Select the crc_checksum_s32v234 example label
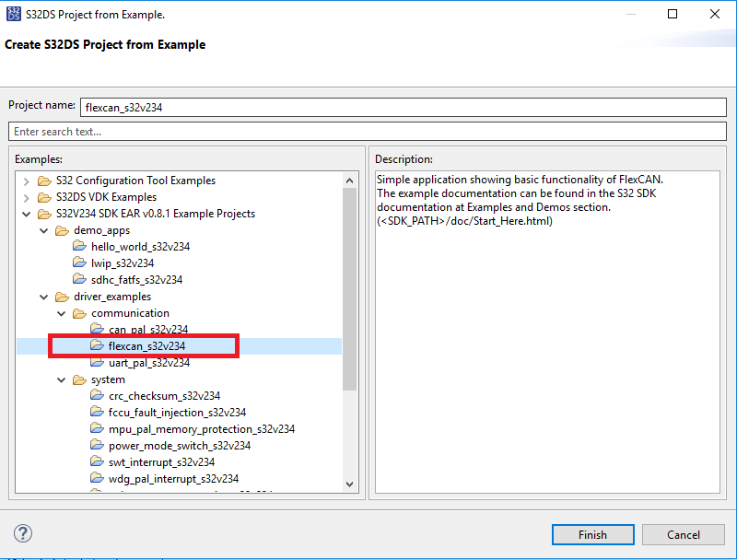Viewport: 737px width, 560px height. tap(164, 396)
